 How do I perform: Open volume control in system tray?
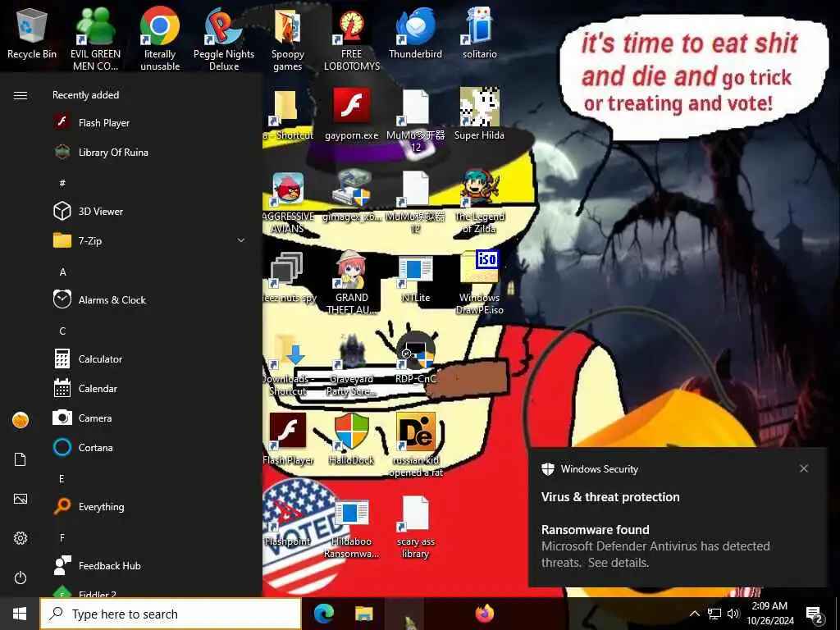[x=733, y=614]
